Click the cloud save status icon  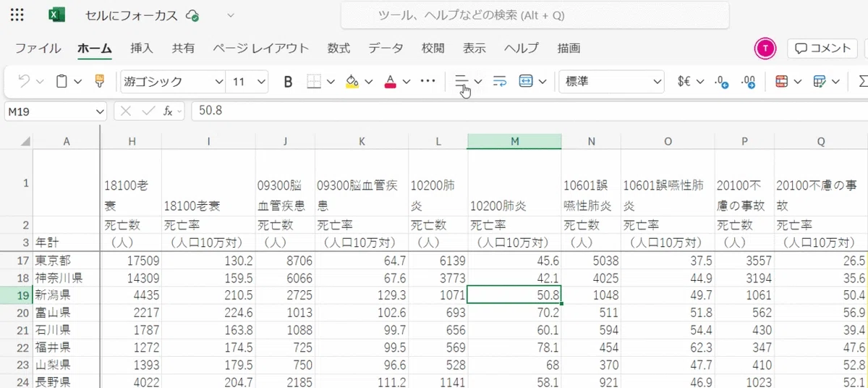coord(192,15)
